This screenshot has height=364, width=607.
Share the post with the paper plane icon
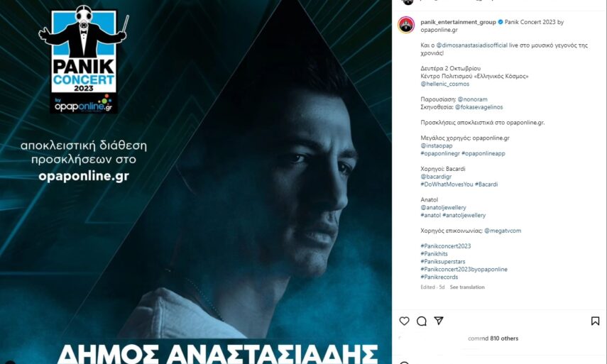point(439,321)
